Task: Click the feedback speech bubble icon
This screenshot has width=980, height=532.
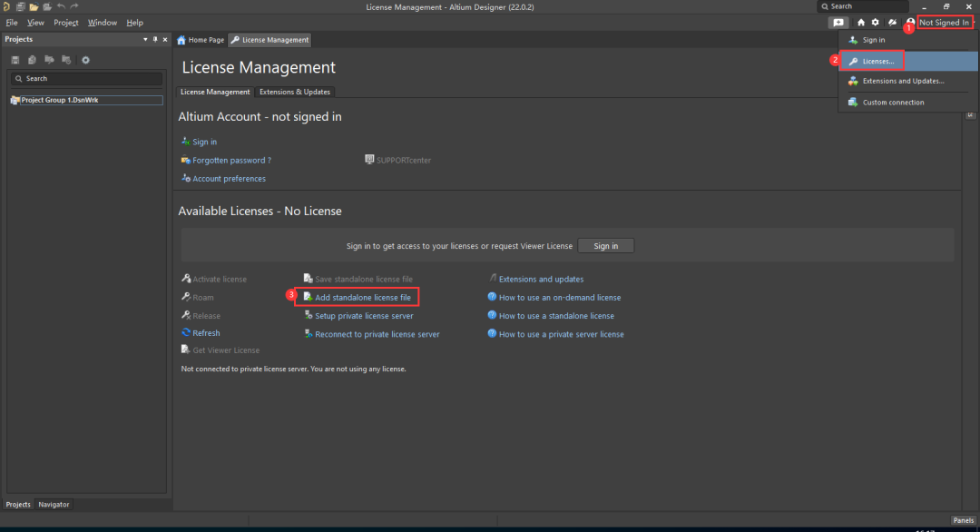Action: [838, 23]
